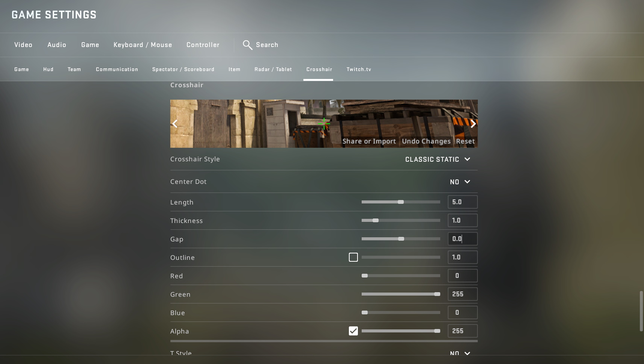Click the search magnifying glass icon
644x364 pixels.
pos(247,45)
